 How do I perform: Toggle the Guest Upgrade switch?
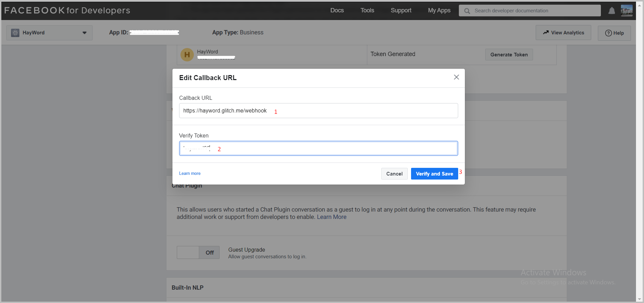coord(198,253)
